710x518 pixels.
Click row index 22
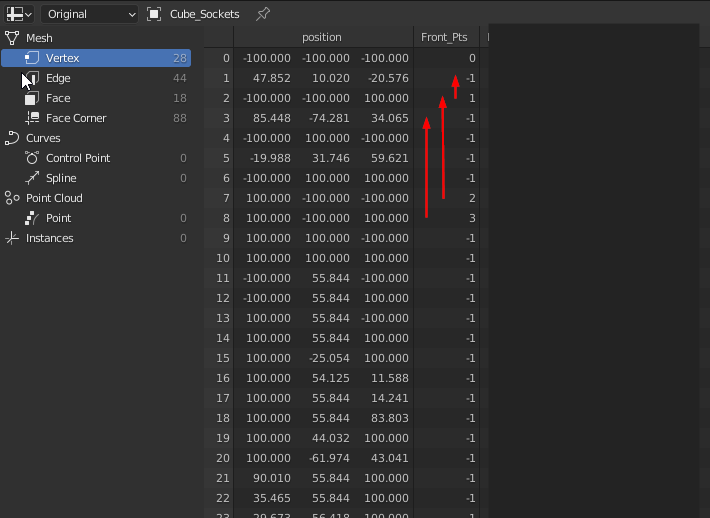click(223, 498)
